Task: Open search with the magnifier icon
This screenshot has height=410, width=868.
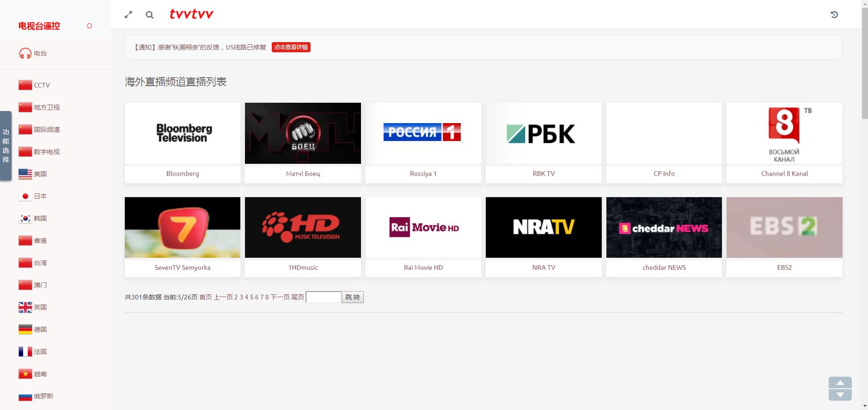Action: point(150,15)
